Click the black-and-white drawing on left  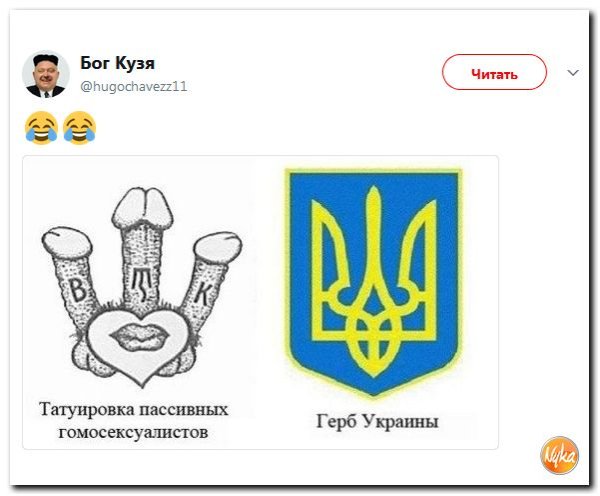[x=141, y=287]
